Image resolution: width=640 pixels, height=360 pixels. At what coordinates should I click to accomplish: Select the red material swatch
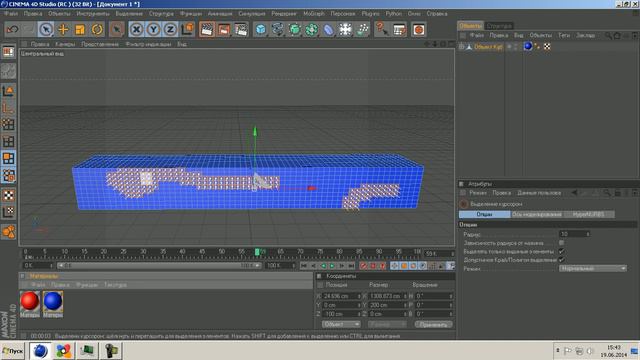point(30,301)
